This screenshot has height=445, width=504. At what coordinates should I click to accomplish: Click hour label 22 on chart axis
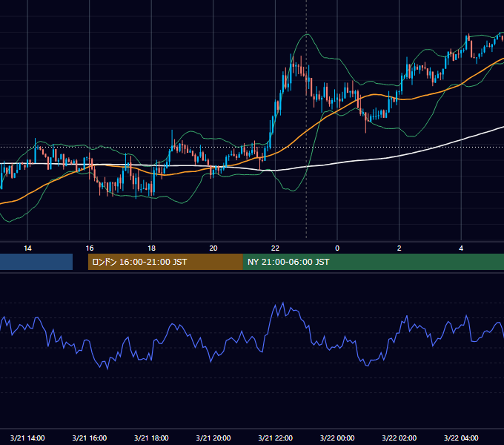[x=275, y=248]
